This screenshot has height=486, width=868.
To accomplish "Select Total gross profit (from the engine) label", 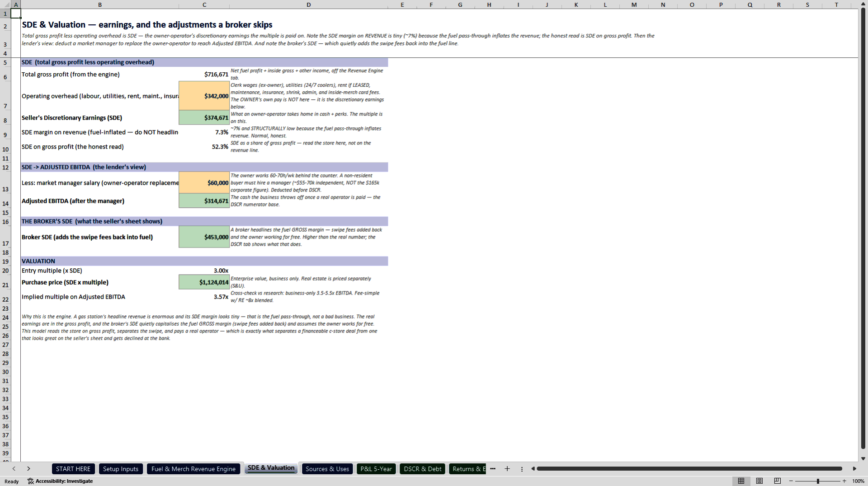I will coord(71,74).
